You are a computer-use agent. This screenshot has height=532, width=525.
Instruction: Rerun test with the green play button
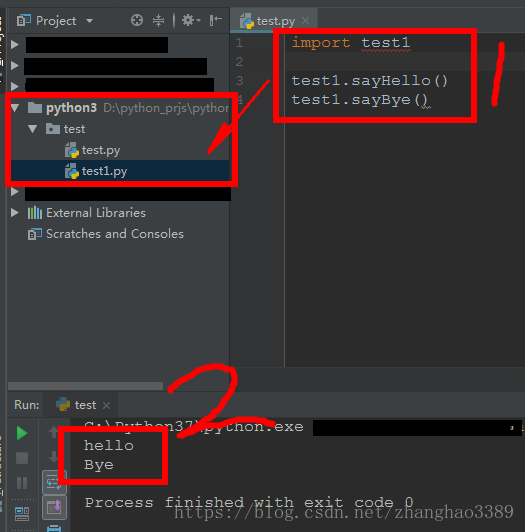pyautogui.click(x=22, y=433)
